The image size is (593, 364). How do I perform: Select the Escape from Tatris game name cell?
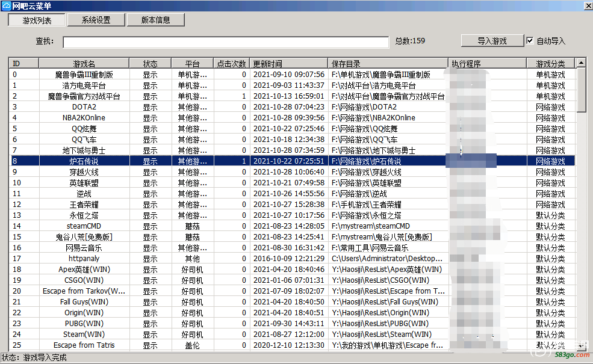[x=84, y=345]
